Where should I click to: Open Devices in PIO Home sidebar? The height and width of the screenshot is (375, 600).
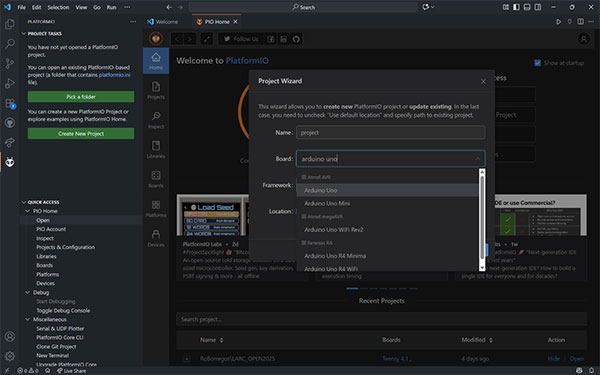(156, 238)
